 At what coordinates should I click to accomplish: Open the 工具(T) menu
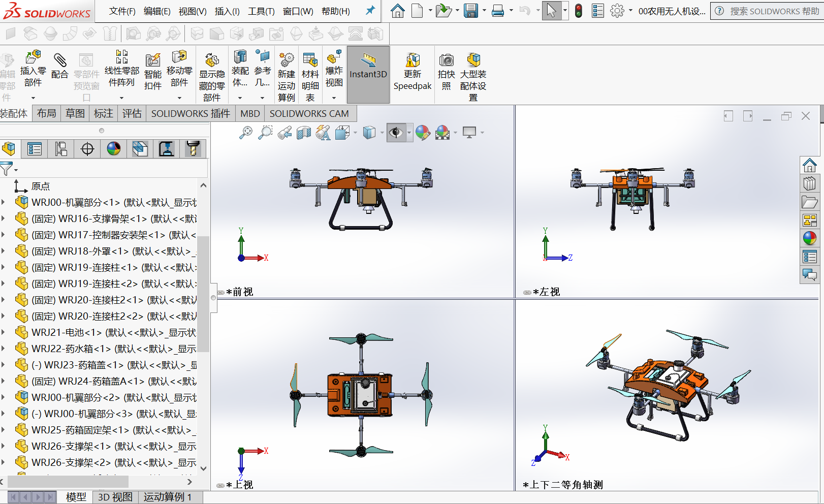[x=261, y=11]
